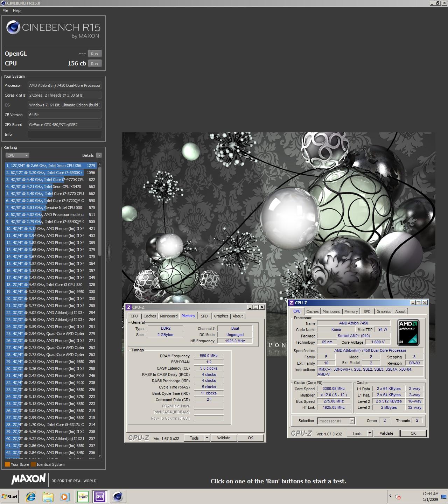Viewport: 448px width, 504px height.
Task: Open Caches tab in right CPU-Z window
Action: tap(313, 311)
